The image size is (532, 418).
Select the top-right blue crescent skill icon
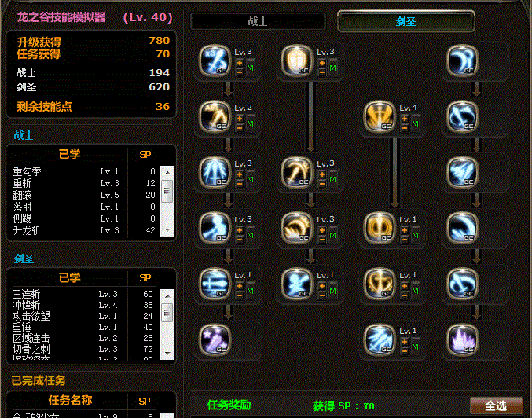[x=462, y=60]
